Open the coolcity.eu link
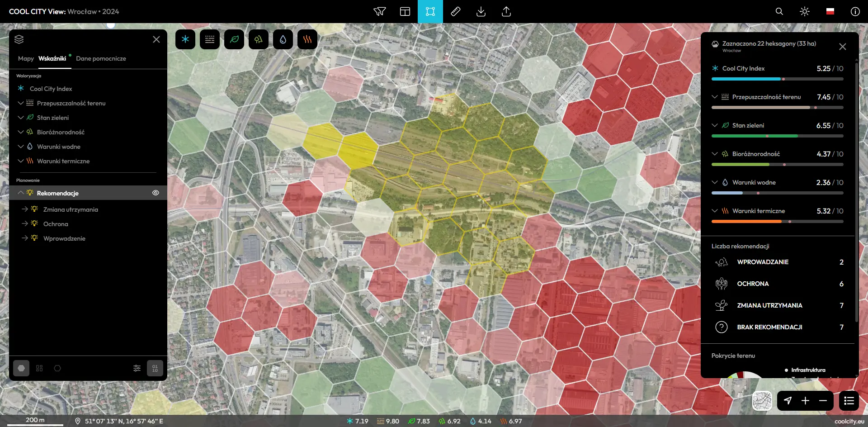Image resolution: width=868 pixels, height=427 pixels. [x=849, y=421]
